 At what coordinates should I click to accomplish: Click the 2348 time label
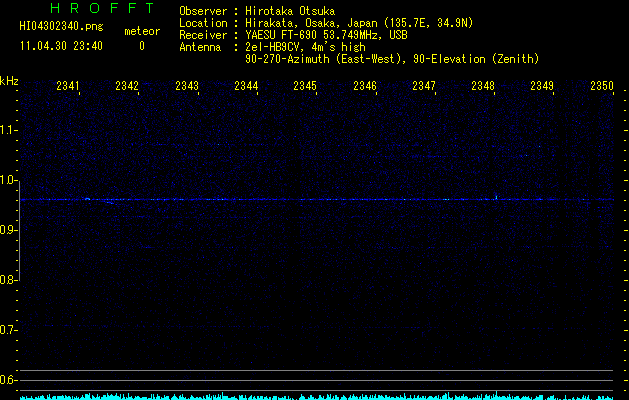pos(483,86)
